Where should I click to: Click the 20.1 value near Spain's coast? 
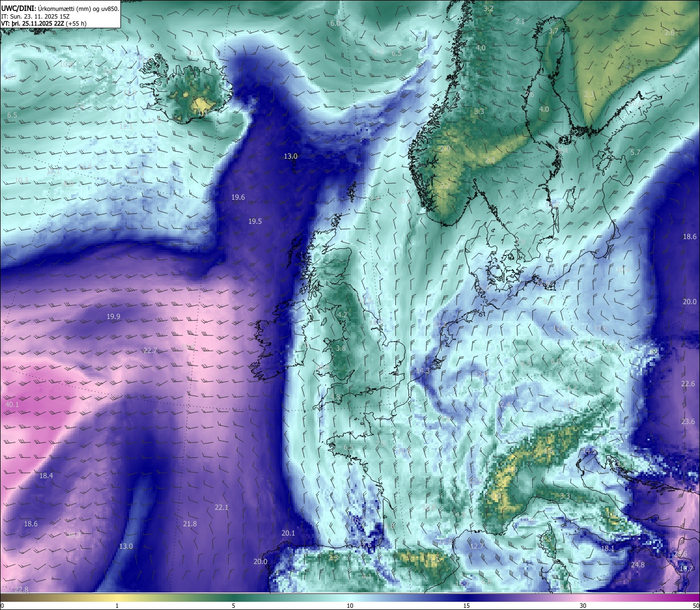[288, 533]
